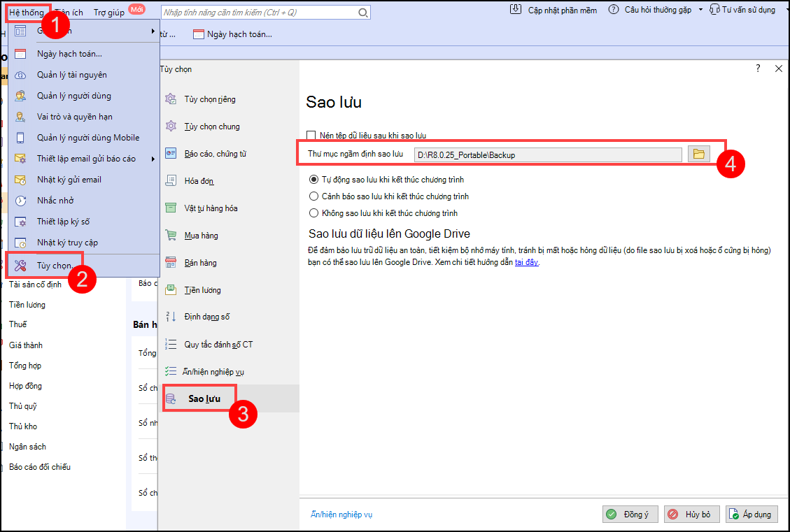Open the Mua hàng cart options
The image size is (790, 532).
tap(200, 236)
